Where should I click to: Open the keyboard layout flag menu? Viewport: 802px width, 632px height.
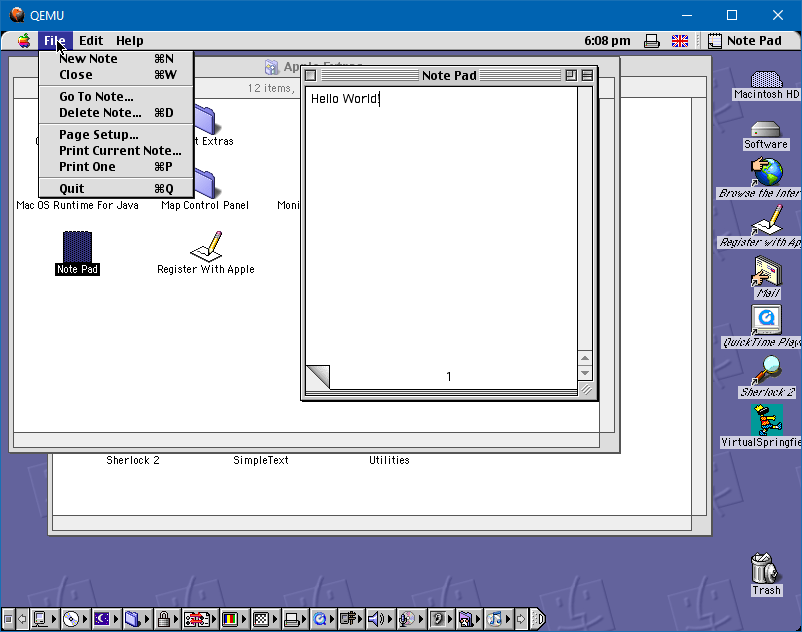click(680, 41)
